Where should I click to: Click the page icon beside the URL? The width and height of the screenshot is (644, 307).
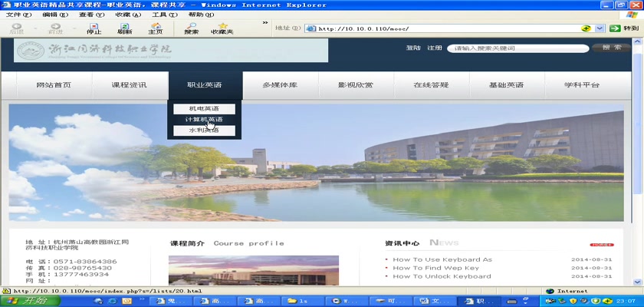(311, 28)
